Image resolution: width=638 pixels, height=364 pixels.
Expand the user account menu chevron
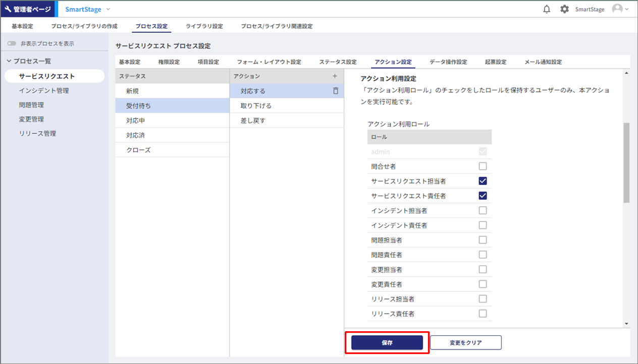pyautogui.click(x=627, y=9)
